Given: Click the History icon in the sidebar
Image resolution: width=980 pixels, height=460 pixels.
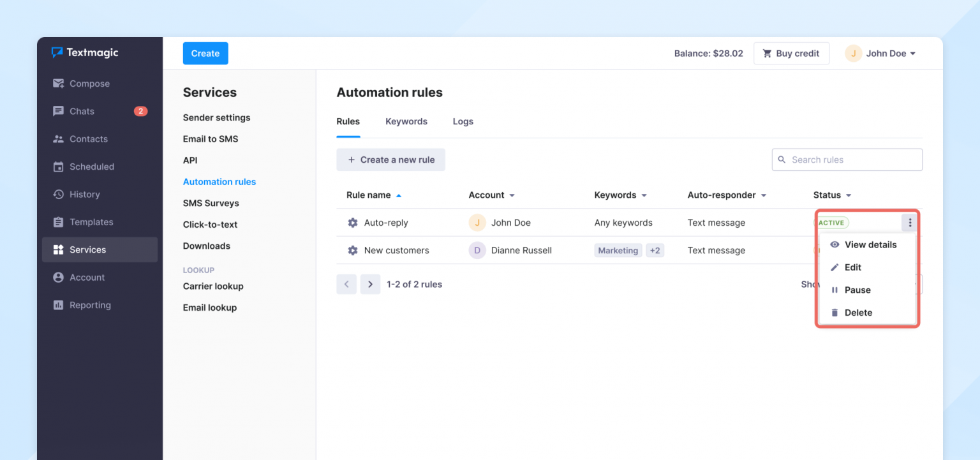Looking at the screenshot, I should (x=58, y=194).
